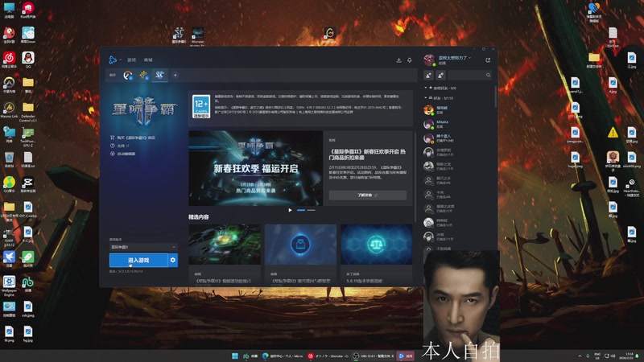Open StarCraft II desktop shortcut

(179, 35)
